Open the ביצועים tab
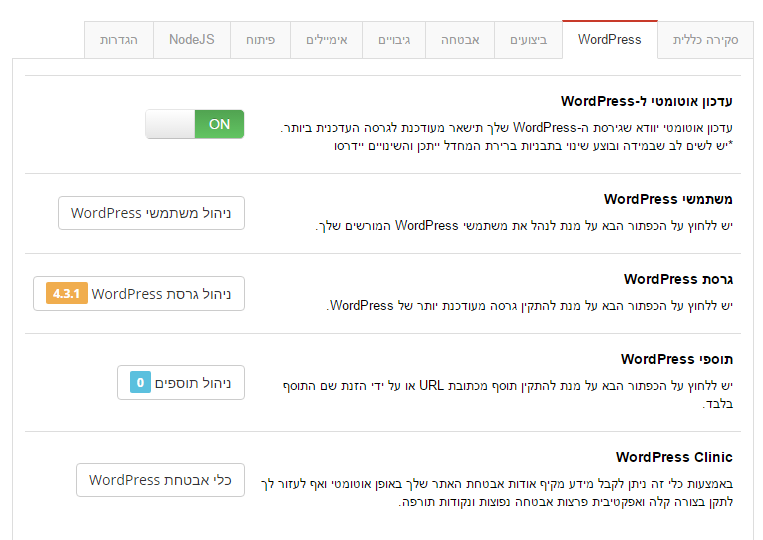Viewport: 763px width, 540px height. (x=528, y=40)
